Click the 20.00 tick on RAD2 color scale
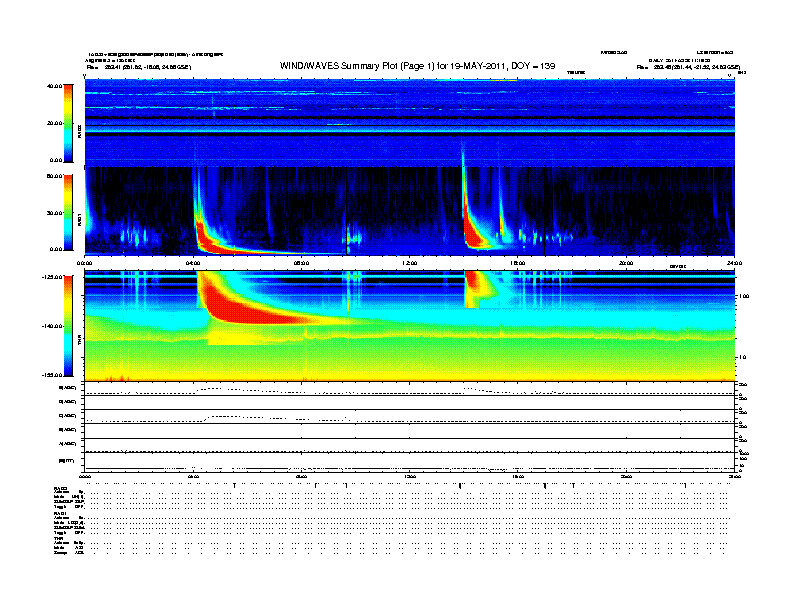 pyautogui.click(x=54, y=123)
